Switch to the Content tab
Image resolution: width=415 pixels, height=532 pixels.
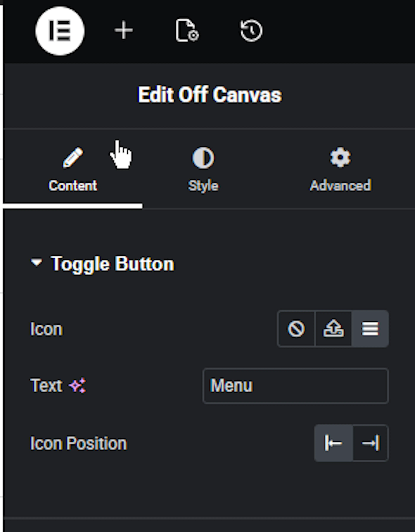pos(73,170)
